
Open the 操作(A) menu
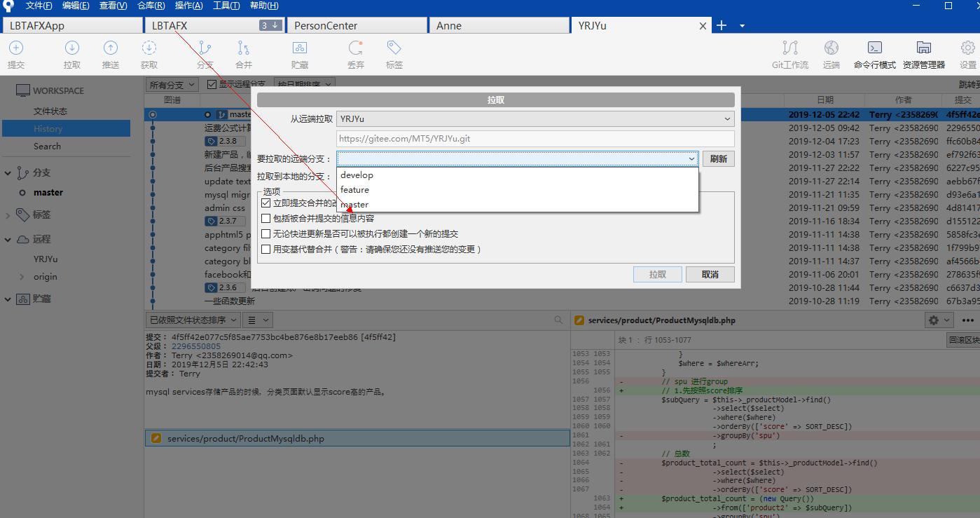pyautogui.click(x=188, y=6)
